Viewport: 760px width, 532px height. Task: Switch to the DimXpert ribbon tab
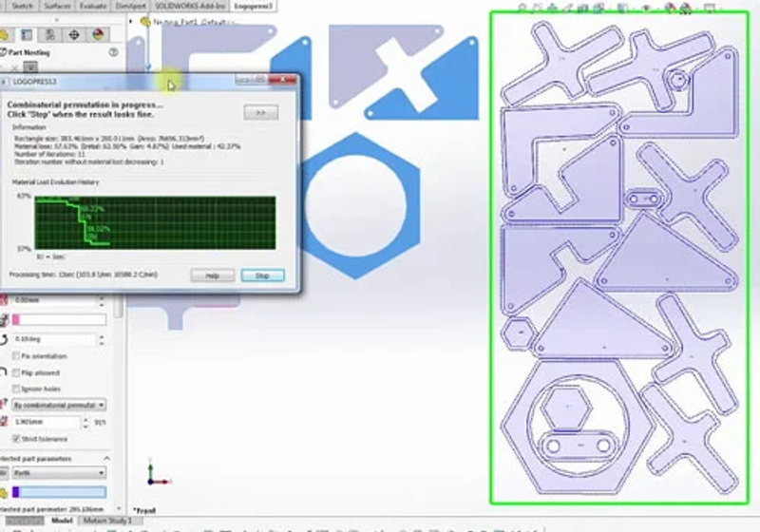point(130,6)
